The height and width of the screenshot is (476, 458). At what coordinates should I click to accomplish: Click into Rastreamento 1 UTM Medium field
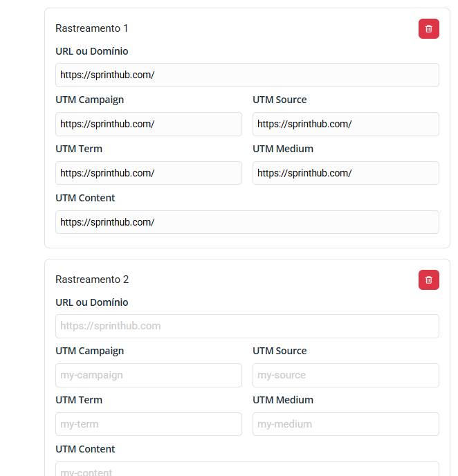pyautogui.click(x=346, y=174)
